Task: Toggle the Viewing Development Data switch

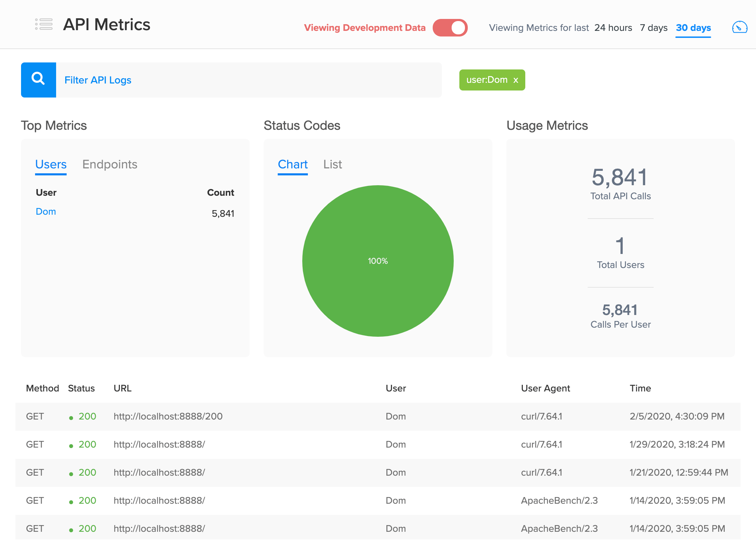Action: coord(451,27)
